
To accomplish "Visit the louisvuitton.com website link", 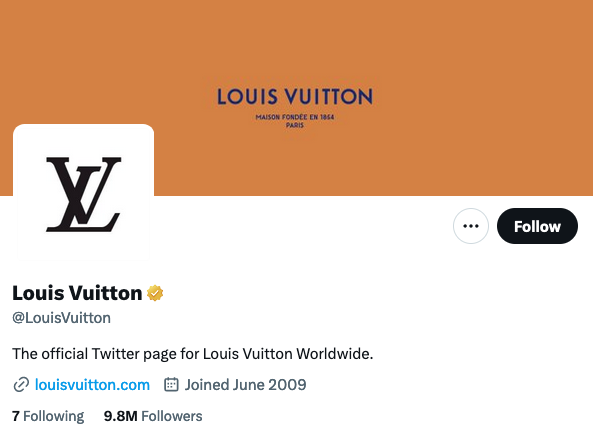I will coord(92,385).
